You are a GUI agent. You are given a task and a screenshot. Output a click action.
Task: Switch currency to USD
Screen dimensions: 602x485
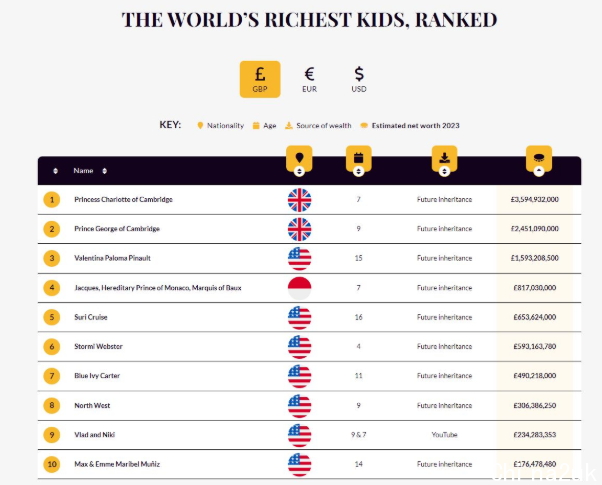click(x=359, y=79)
